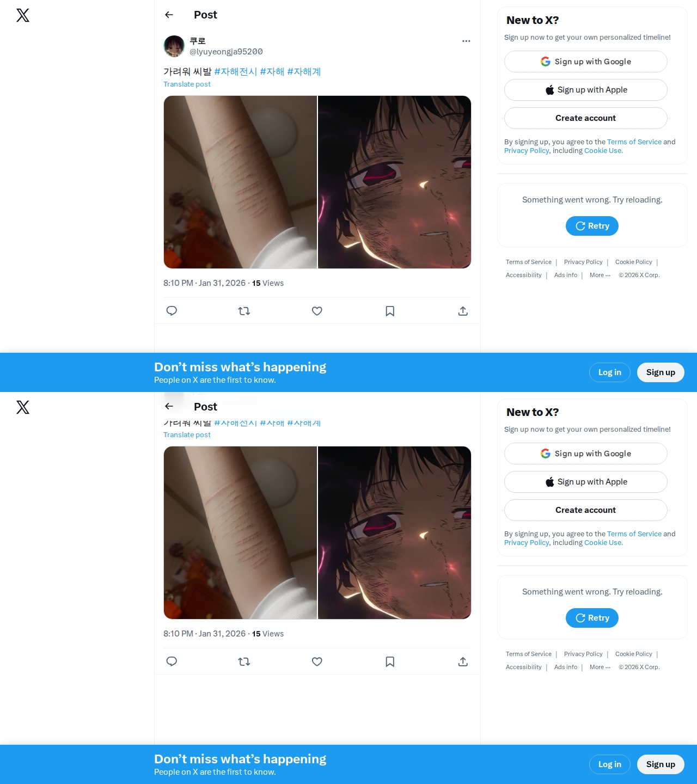Click the upper Create account button
The width and height of the screenshot is (697, 784).
586,118
